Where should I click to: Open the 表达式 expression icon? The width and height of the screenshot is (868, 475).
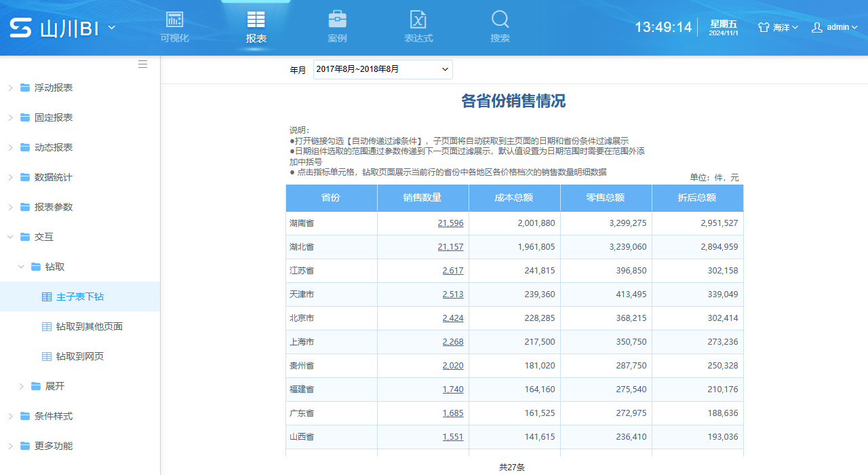click(x=418, y=20)
